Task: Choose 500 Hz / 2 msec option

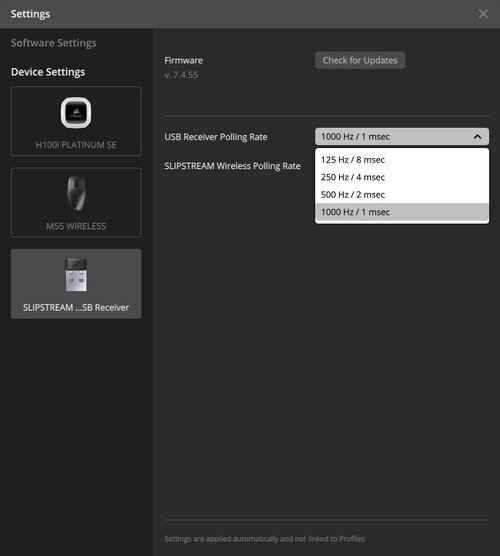Action: coord(402,195)
